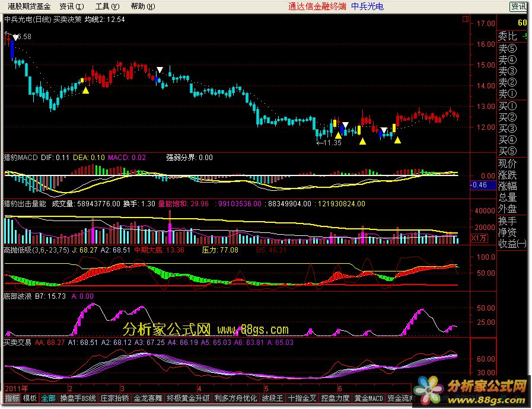
Task: Click the 底部波浪 indicator title
Action: coord(17,296)
